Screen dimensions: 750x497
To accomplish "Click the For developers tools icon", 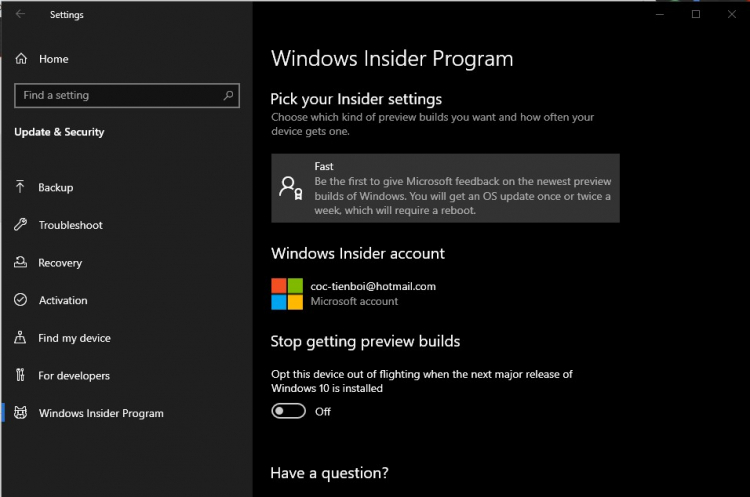I will pyautogui.click(x=20, y=375).
